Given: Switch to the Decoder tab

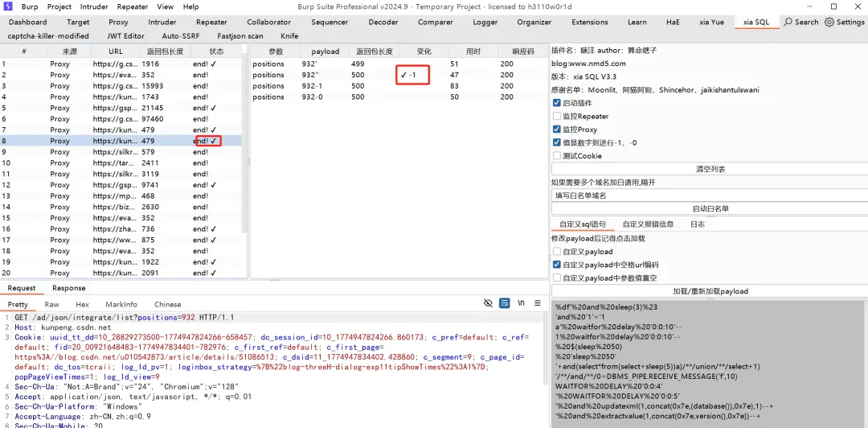Looking at the screenshot, I should tap(383, 23).
